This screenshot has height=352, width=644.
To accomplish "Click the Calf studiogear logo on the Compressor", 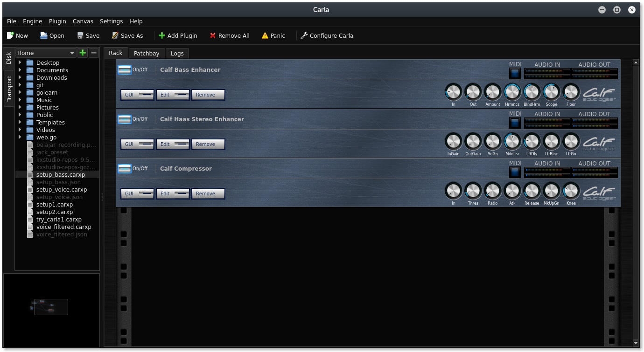I will coord(599,192).
